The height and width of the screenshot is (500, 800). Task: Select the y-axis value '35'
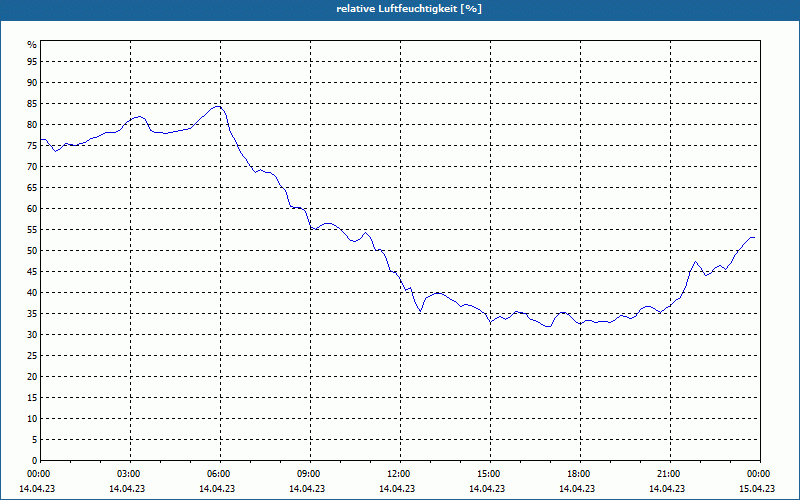(x=32, y=313)
